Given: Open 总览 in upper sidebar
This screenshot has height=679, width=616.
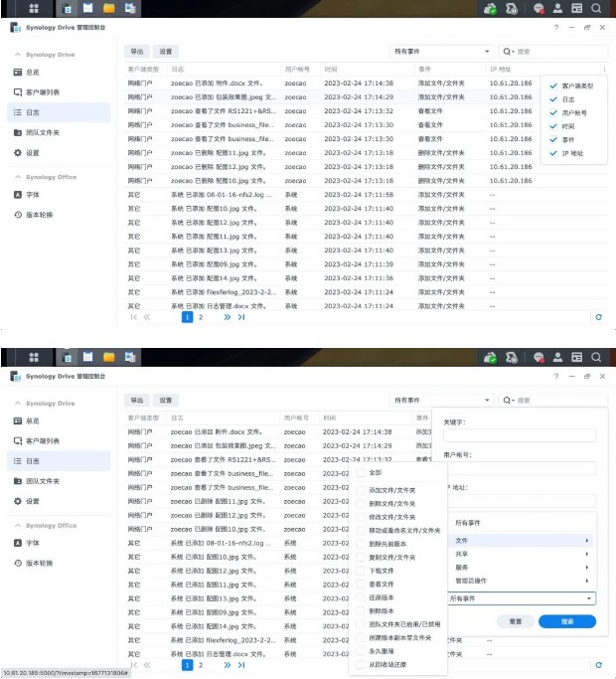Looking at the screenshot, I should [59, 73].
